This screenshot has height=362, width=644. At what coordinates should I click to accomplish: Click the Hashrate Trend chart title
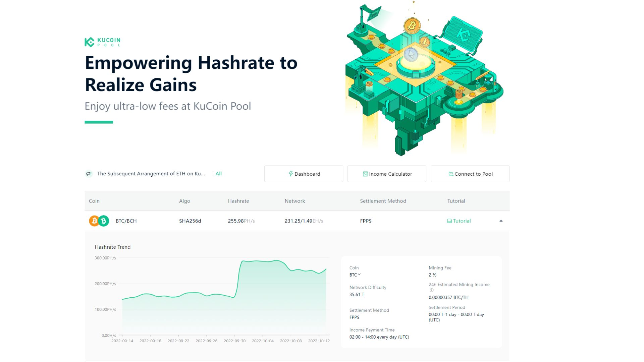pyautogui.click(x=113, y=247)
